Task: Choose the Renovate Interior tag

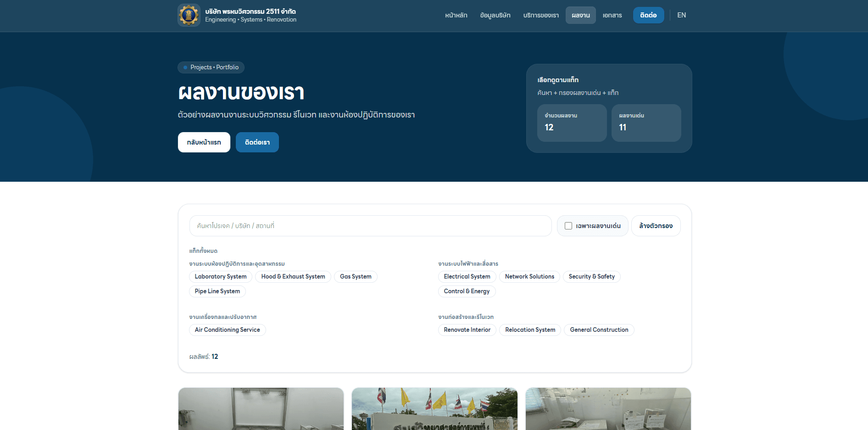Action: coord(467,330)
